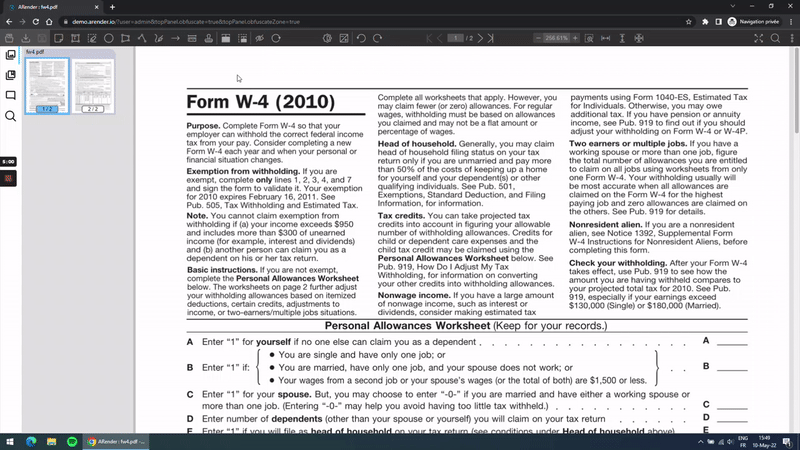Image resolution: width=800 pixels, height=450 pixels.
Task: Open the Windows Start menu
Action: point(10,442)
